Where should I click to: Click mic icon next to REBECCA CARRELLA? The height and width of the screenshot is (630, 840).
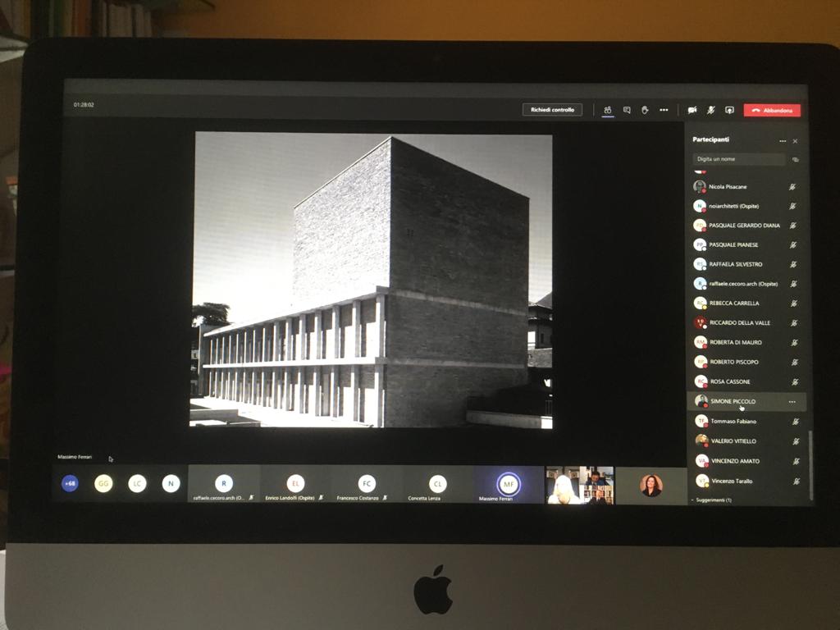pos(794,304)
